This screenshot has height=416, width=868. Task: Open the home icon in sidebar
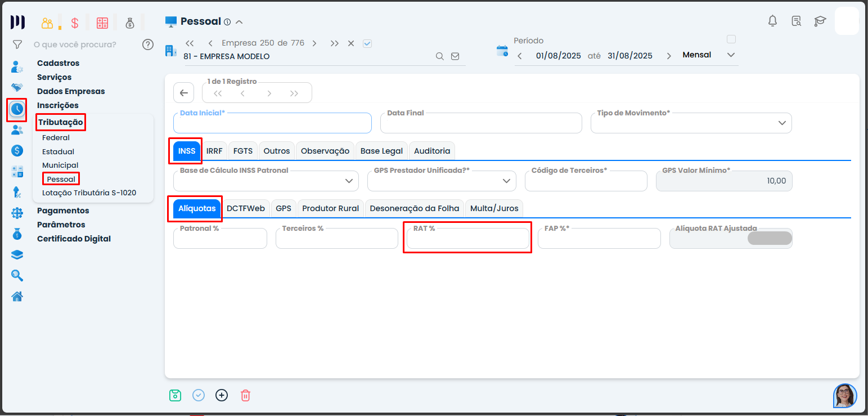tap(17, 296)
